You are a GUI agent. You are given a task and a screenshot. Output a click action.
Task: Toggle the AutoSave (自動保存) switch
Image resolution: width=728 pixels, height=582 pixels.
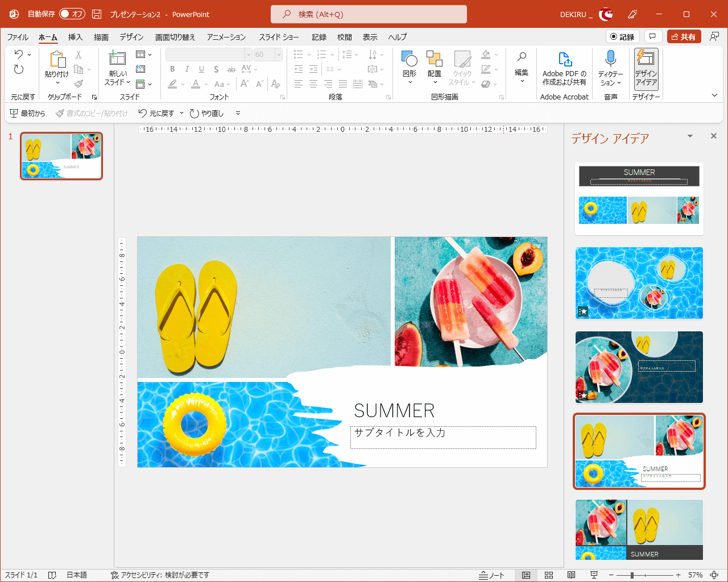[72, 14]
